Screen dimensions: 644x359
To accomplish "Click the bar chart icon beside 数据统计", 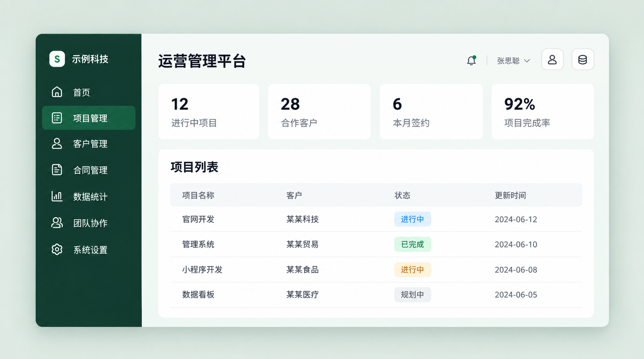I will [57, 196].
